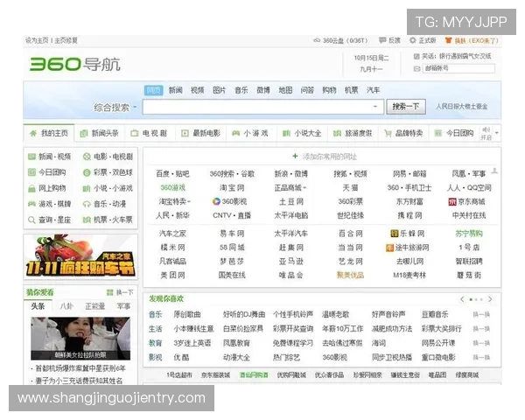Open the 聚美优品 link
This screenshot has height=420, width=525.
tap(350, 276)
